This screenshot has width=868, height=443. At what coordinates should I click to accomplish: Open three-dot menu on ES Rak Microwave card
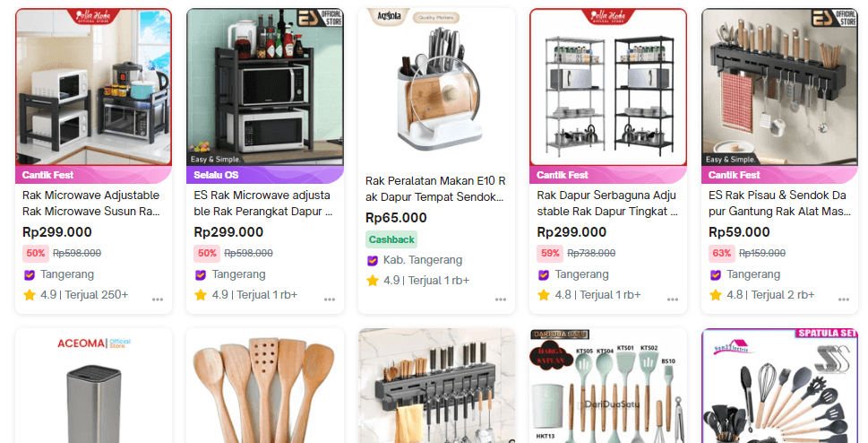(x=330, y=300)
